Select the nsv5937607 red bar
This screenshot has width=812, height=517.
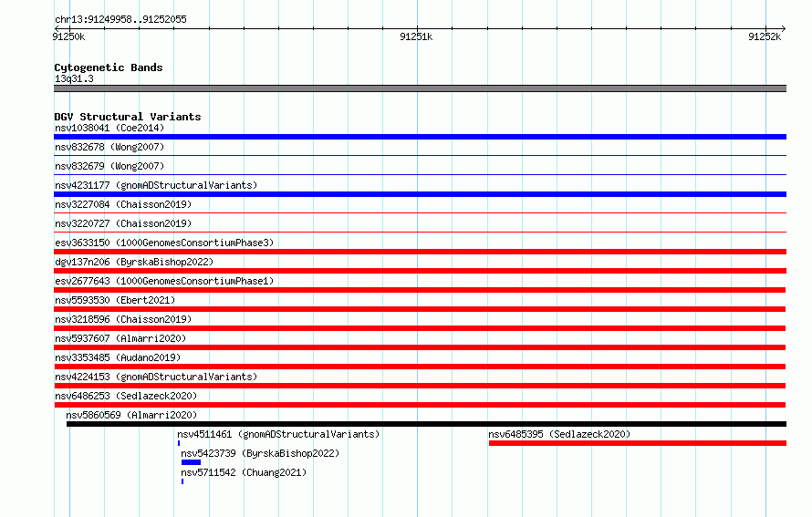pyautogui.click(x=420, y=347)
